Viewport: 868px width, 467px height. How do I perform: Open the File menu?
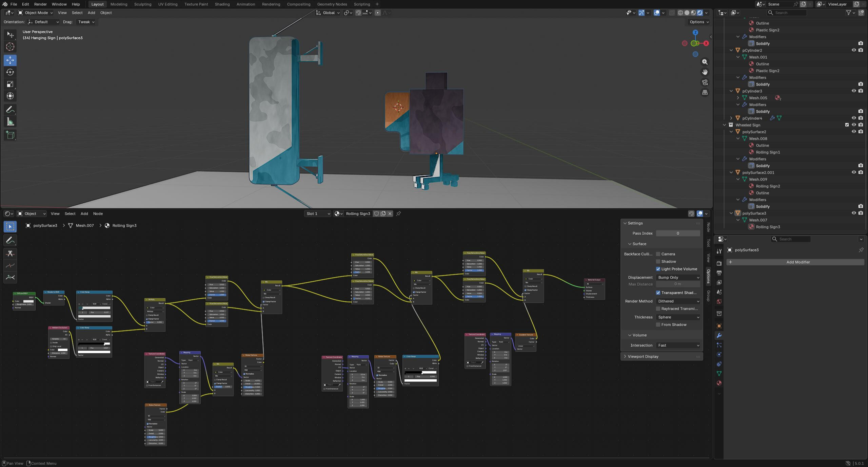click(14, 4)
